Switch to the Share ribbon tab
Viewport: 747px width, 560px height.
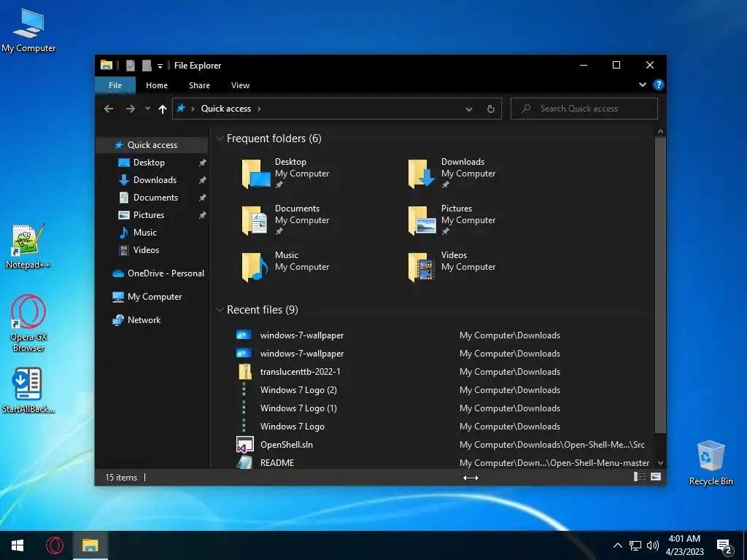(x=199, y=85)
